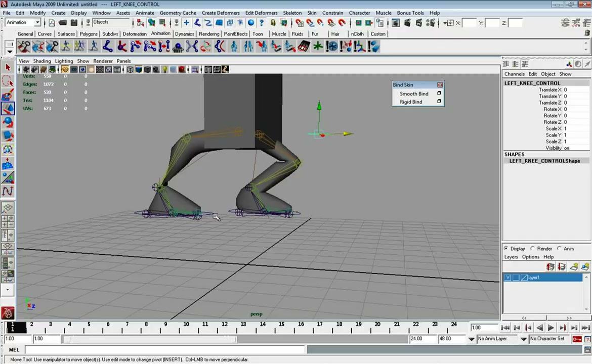Click the go to start button
Image resolution: width=592 pixels, height=364 pixels.
tap(505, 328)
